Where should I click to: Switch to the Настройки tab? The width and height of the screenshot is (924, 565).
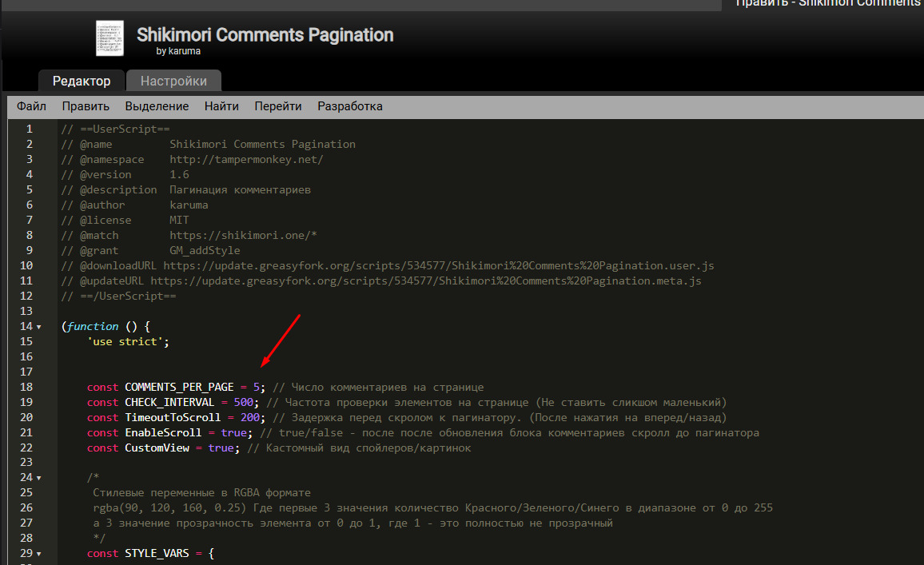click(173, 81)
